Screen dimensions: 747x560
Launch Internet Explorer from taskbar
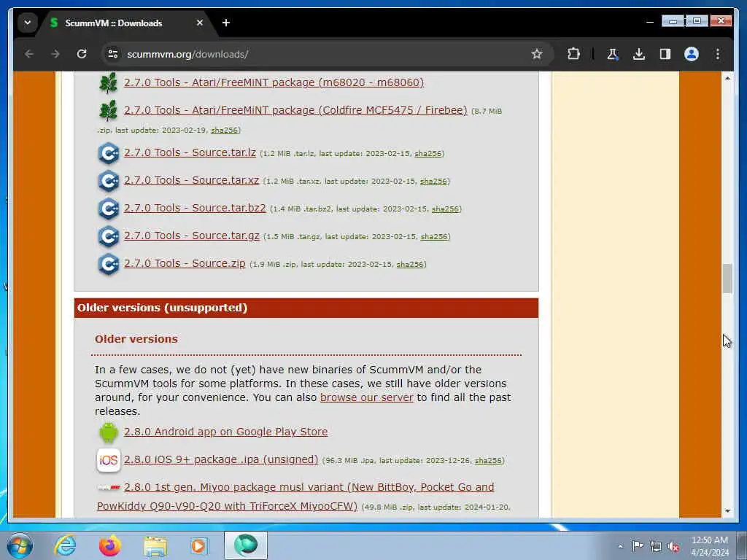click(65, 545)
